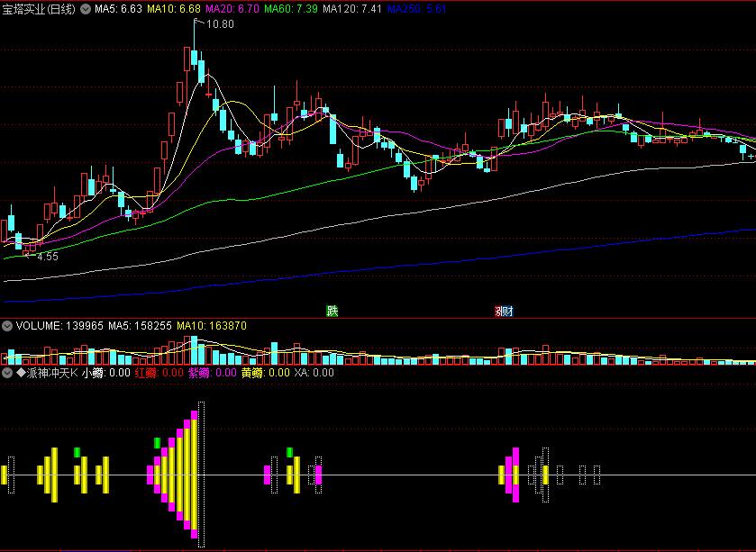Click the ◆派神冲天K indicator name
Image resolution: width=756 pixels, height=552 pixels.
point(47,373)
